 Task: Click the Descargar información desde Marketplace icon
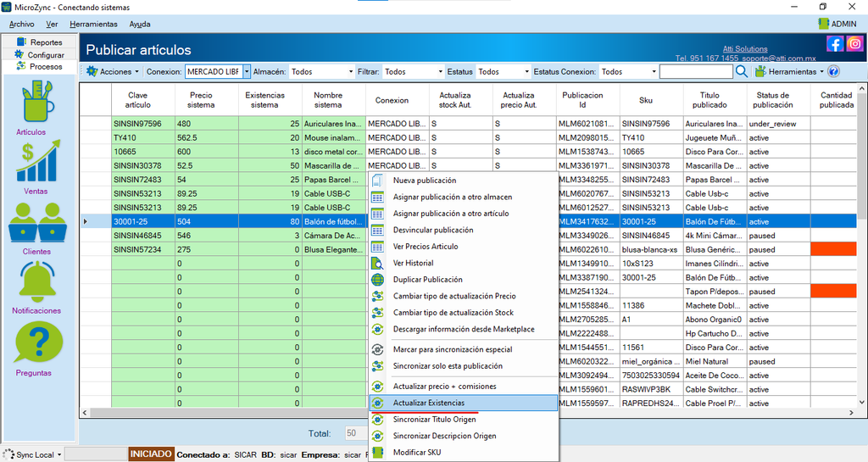[x=377, y=329]
